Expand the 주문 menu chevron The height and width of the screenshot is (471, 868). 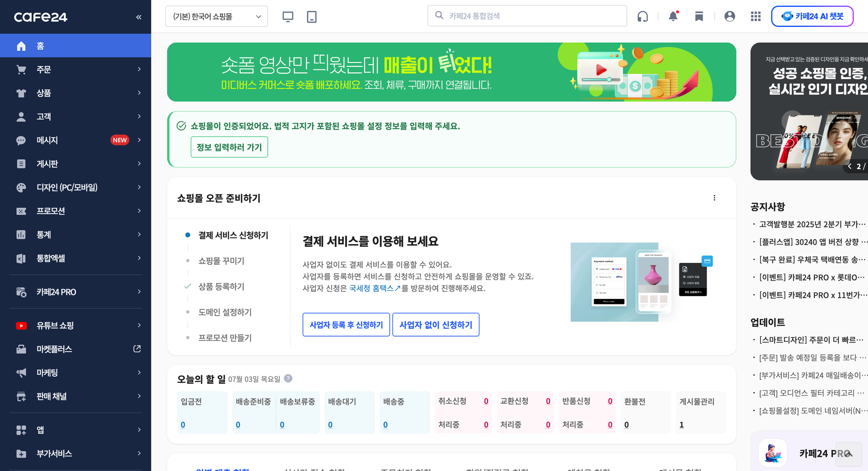coord(139,69)
